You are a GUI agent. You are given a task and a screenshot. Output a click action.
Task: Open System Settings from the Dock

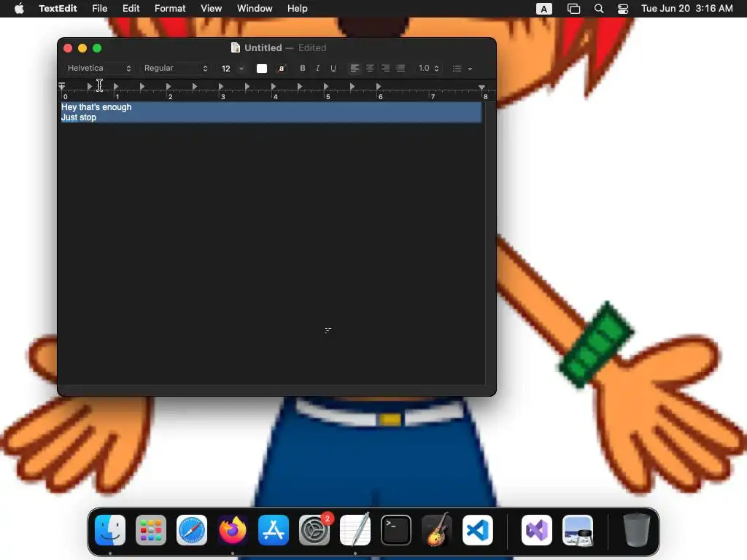point(314,530)
